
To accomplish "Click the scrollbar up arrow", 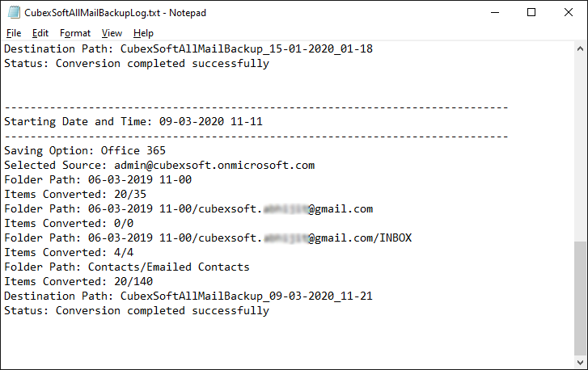I will coord(581,48).
